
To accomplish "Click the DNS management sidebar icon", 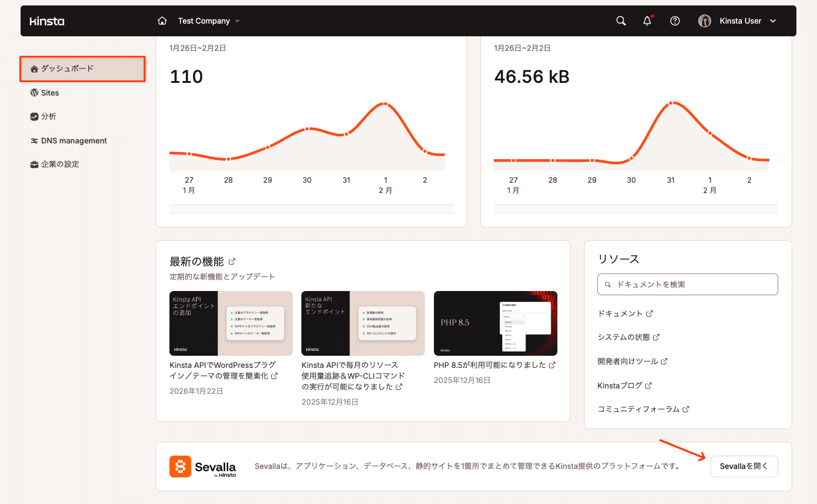I will [x=34, y=140].
